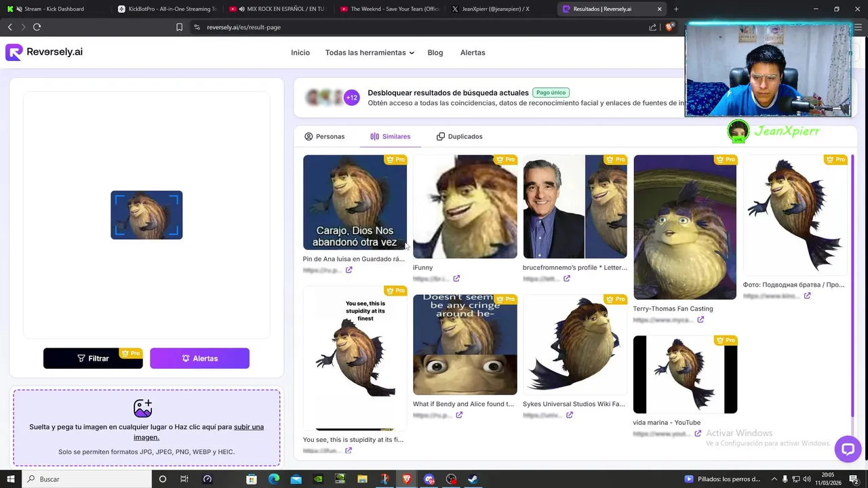
Task: Click the Reversely.ai logo
Action: [44, 52]
